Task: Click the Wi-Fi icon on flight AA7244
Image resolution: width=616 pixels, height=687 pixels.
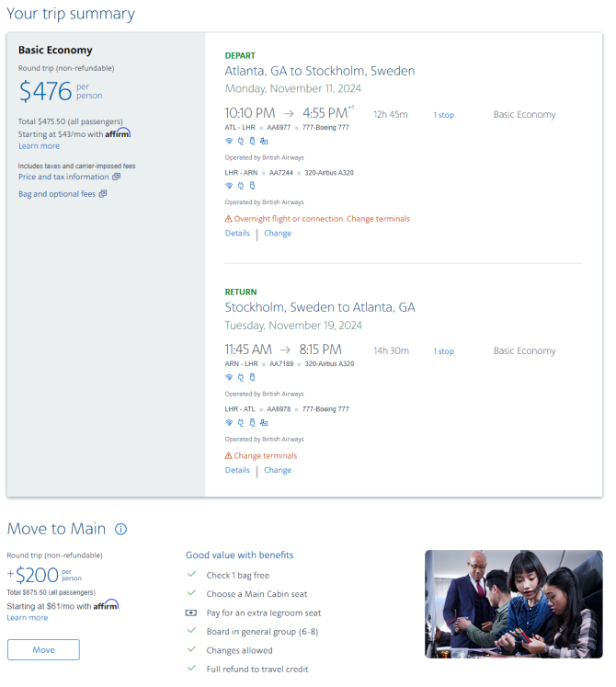Action: [x=229, y=186]
